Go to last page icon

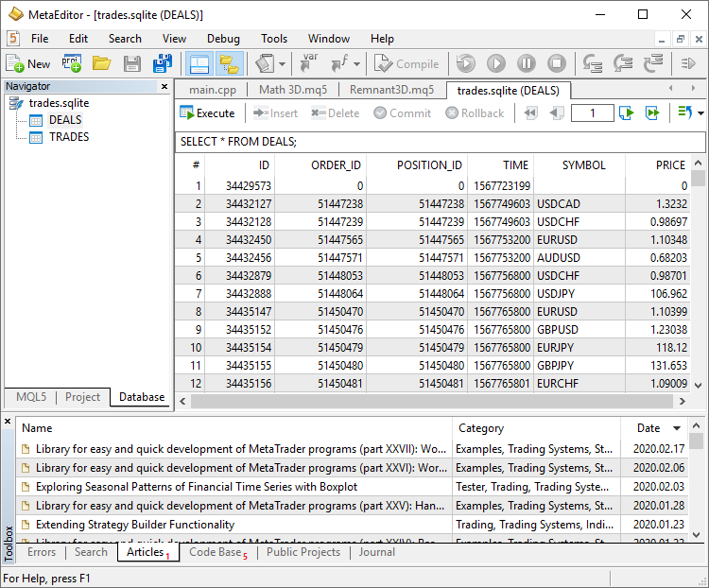652,113
